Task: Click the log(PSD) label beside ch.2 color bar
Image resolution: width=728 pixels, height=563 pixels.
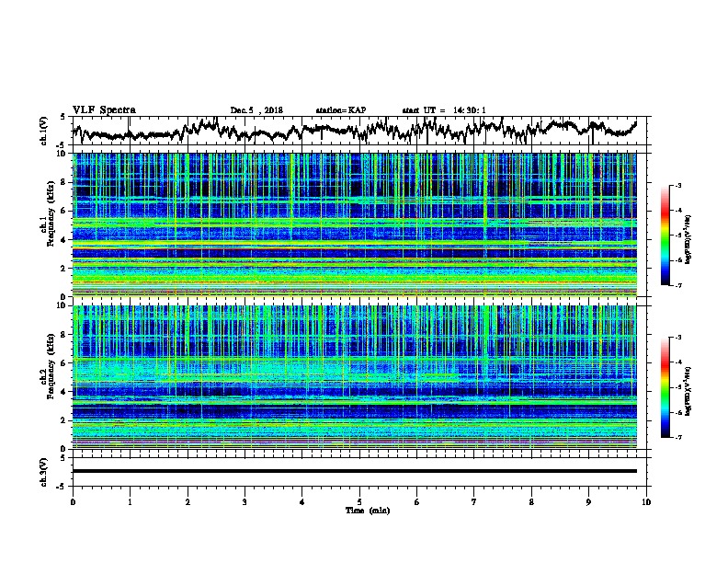Action: point(688,391)
